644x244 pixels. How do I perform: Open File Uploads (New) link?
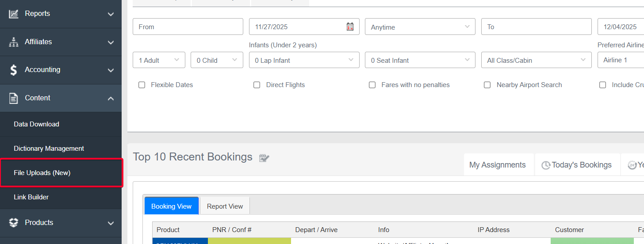(x=42, y=173)
